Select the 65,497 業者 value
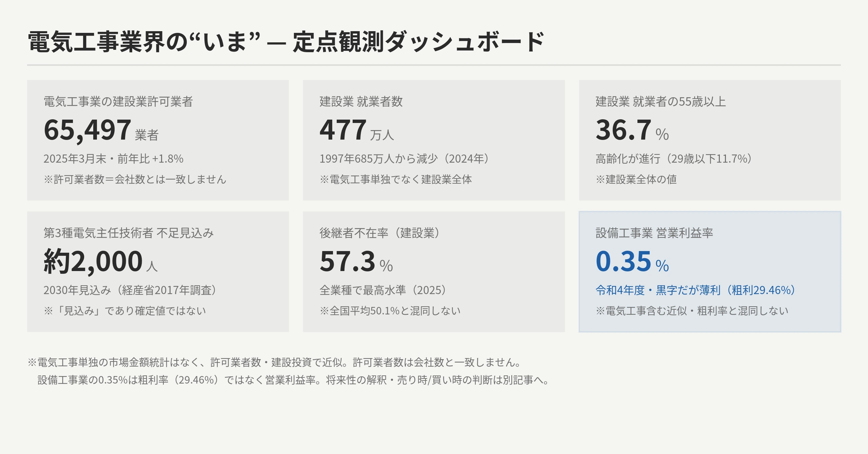The width and height of the screenshot is (868, 454). [101, 130]
